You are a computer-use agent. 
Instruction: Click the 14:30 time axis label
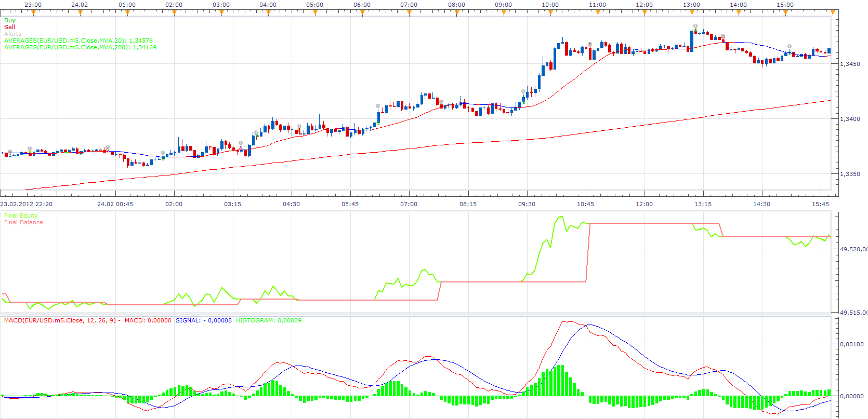point(761,204)
